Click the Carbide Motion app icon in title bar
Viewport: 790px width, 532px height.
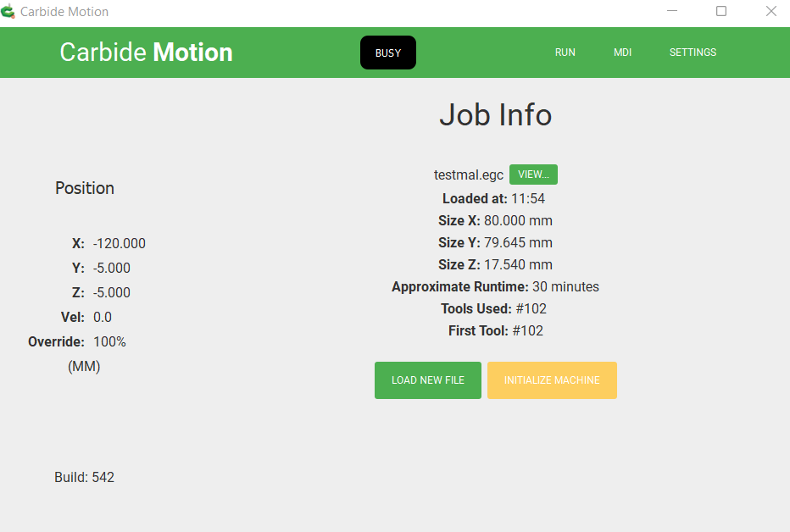(8, 11)
